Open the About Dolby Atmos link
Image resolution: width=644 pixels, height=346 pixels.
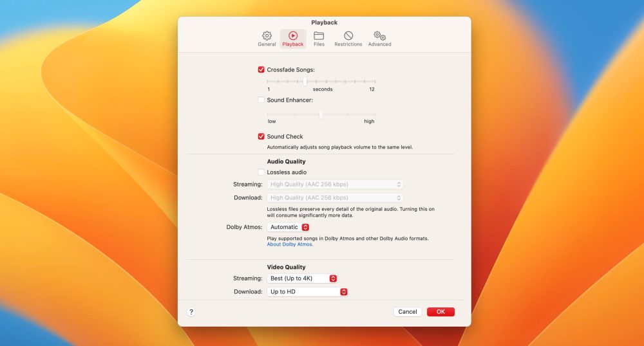pos(290,244)
